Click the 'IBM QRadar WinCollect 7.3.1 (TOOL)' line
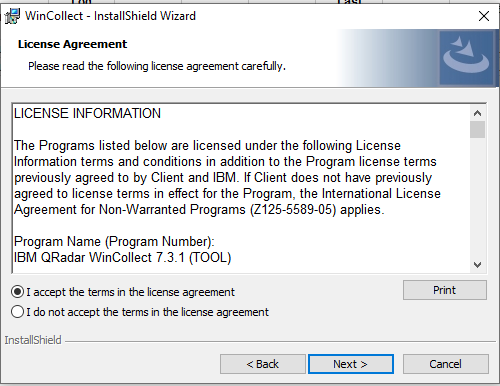500x386 pixels. tap(122, 258)
